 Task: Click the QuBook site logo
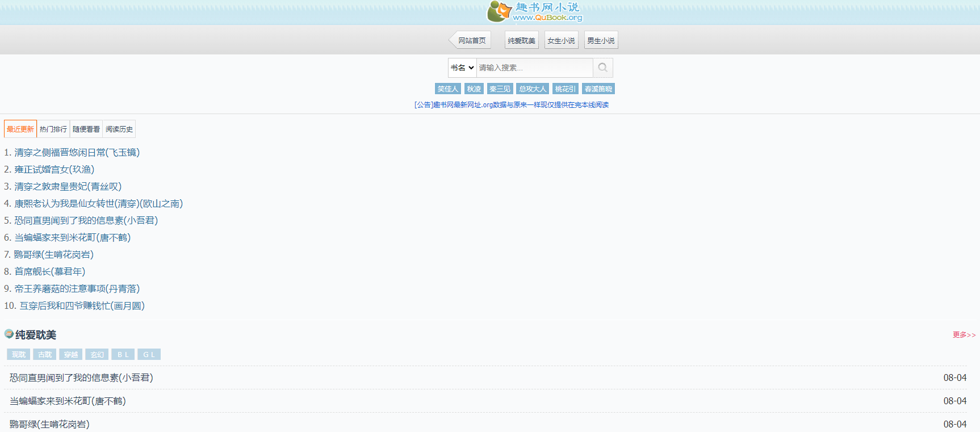pos(534,11)
